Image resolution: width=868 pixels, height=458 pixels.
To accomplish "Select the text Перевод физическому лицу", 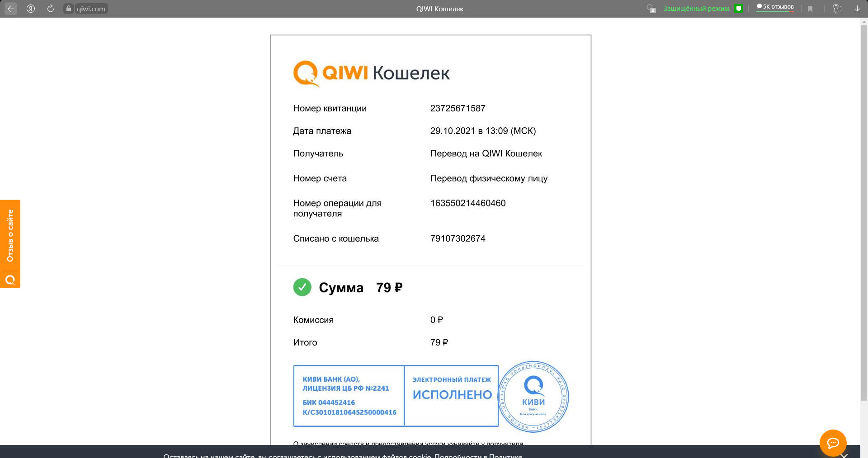I will (x=489, y=178).
